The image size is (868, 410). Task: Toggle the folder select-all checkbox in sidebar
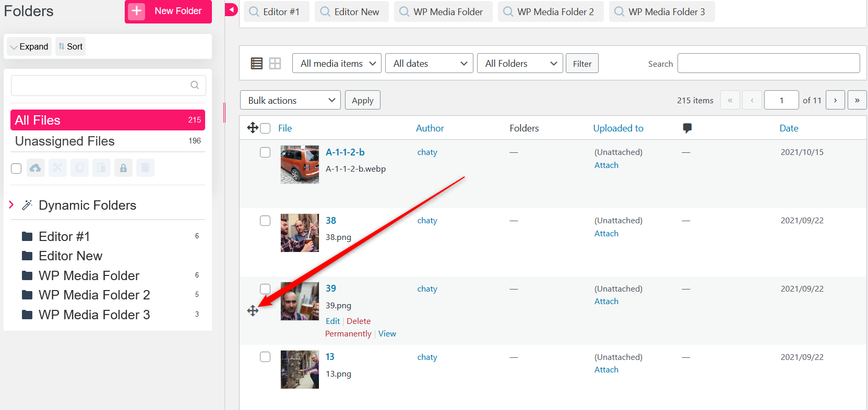point(16,168)
